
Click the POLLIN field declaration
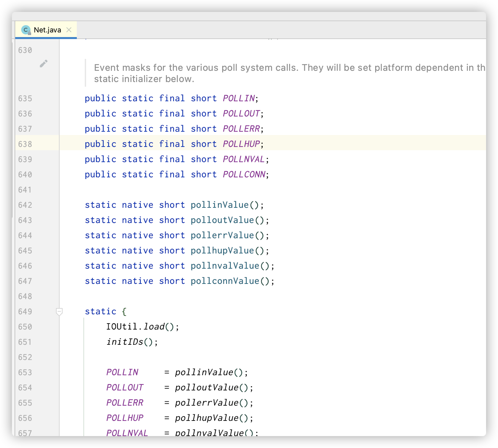pos(239,98)
